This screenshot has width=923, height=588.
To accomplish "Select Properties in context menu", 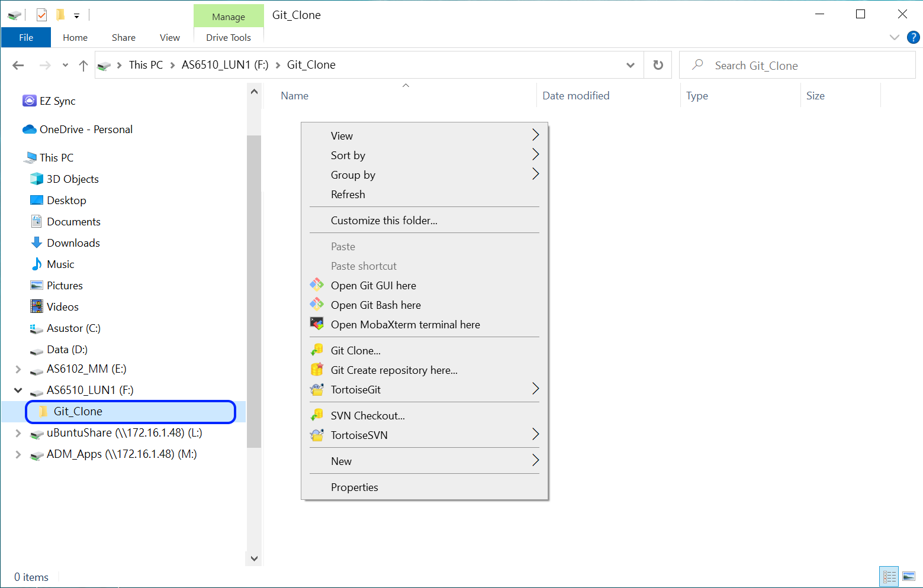I will [424, 487].
